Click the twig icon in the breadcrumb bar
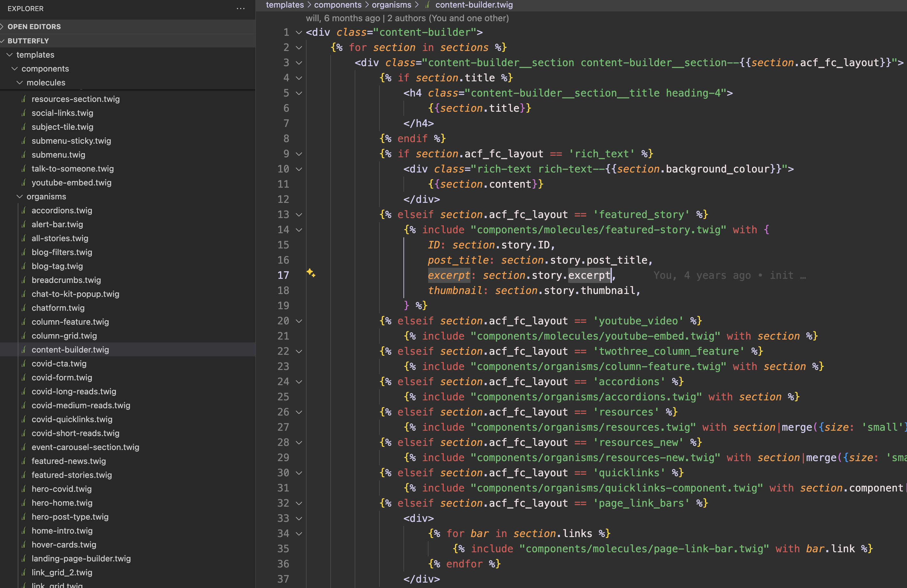The height and width of the screenshot is (588, 907). pos(427,5)
